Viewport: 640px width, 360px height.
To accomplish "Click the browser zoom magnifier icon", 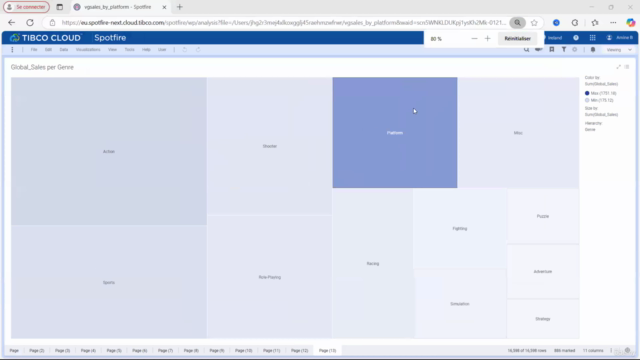I will pyautogui.click(x=517, y=22).
